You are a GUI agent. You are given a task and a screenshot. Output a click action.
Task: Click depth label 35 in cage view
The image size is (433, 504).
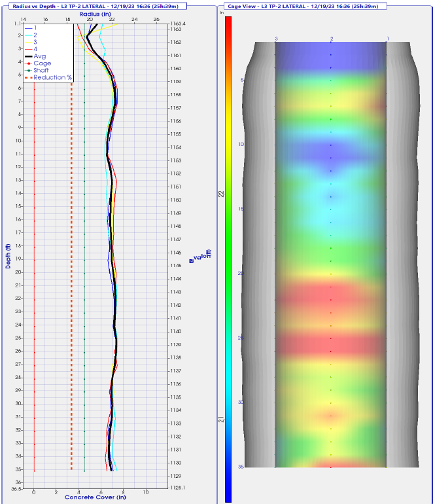[x=241, y=467]
